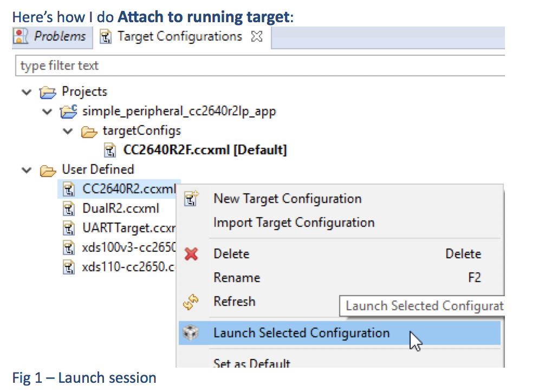The image size is (545, 392).
Task: Choose Launch Selected Configuration menu entry
Action: click(x=301, y=333)
